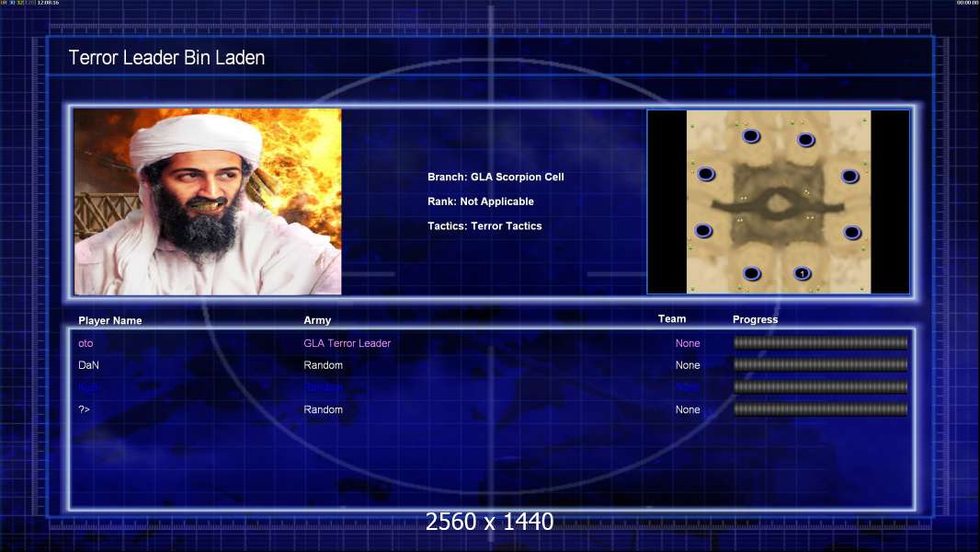The image size is (980, 552).
Task: Click the general portrait image
Action: click(x=208, y=201)
